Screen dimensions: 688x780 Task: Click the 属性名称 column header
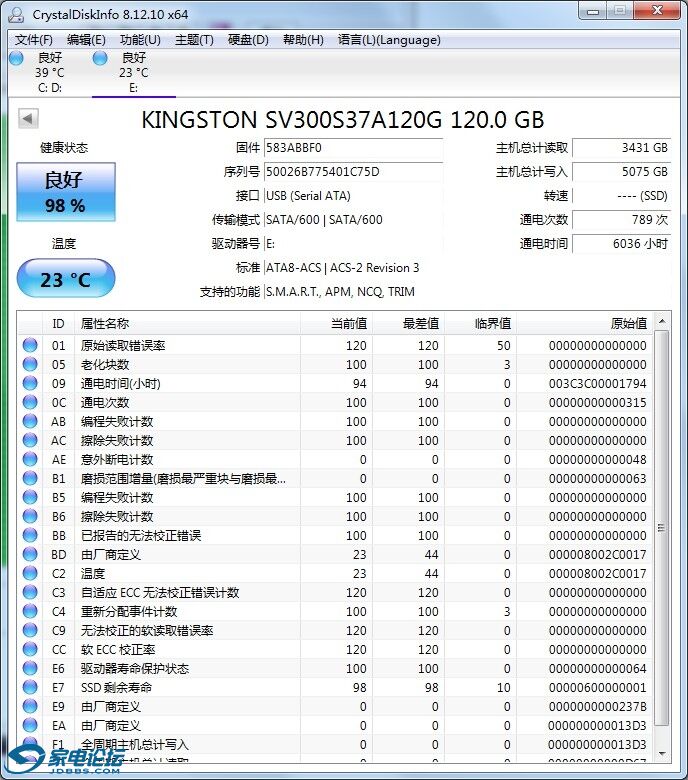click(x=187, y=324)
